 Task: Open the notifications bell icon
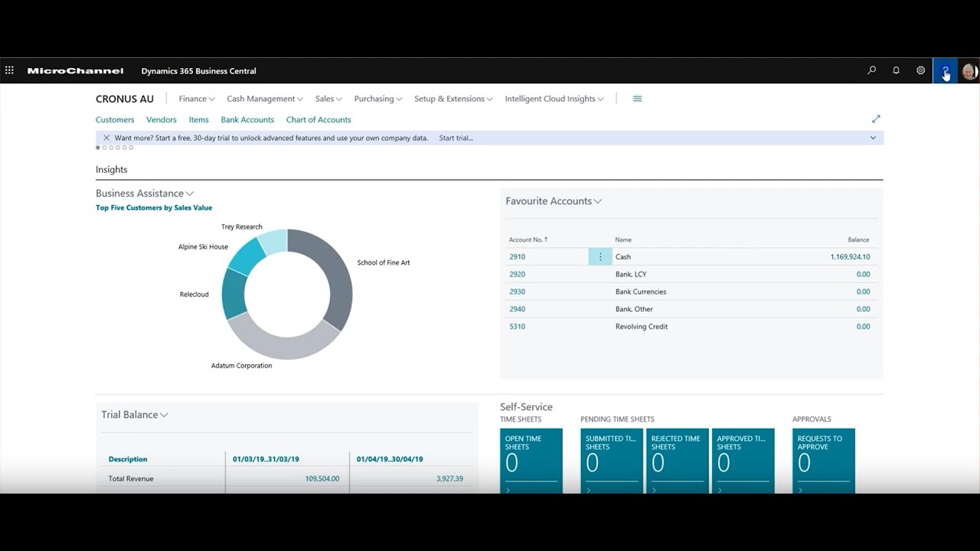pos(896,70)
